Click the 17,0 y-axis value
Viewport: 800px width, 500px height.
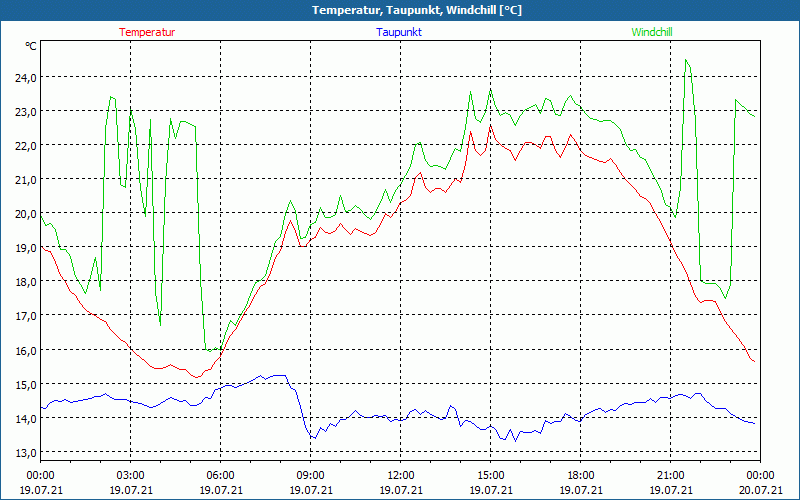26,316
